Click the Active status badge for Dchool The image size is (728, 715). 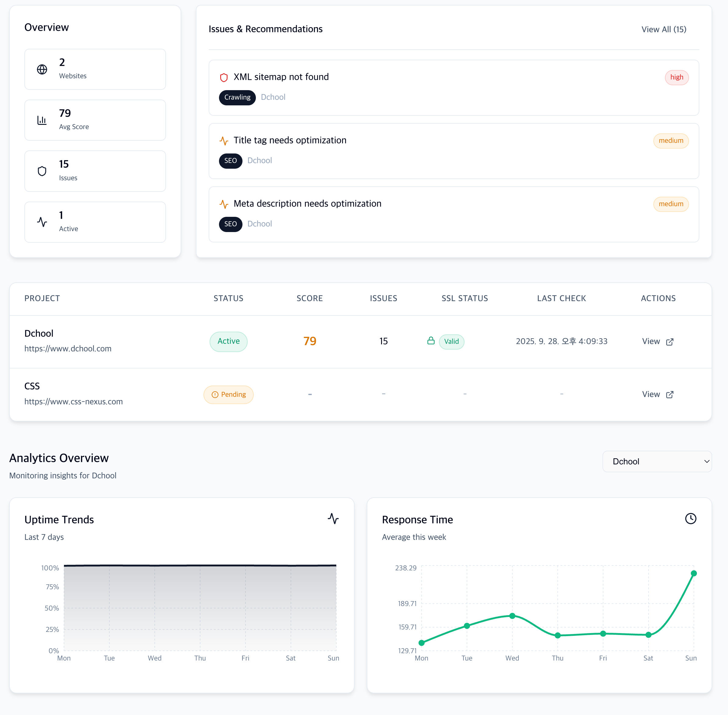click(228, 341)
